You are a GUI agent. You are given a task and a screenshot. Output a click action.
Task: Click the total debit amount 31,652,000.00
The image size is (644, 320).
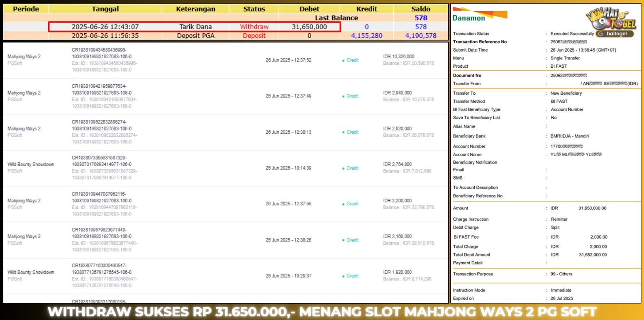[593, 255]
